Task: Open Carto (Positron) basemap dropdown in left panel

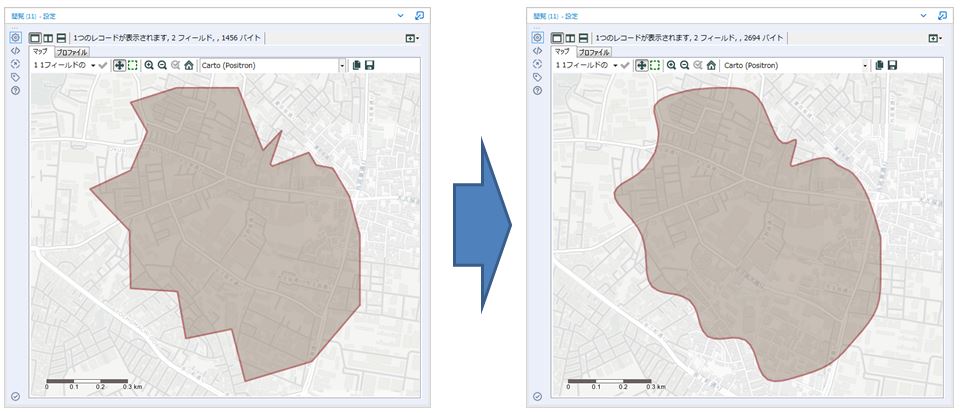Action: click(342, 65)
